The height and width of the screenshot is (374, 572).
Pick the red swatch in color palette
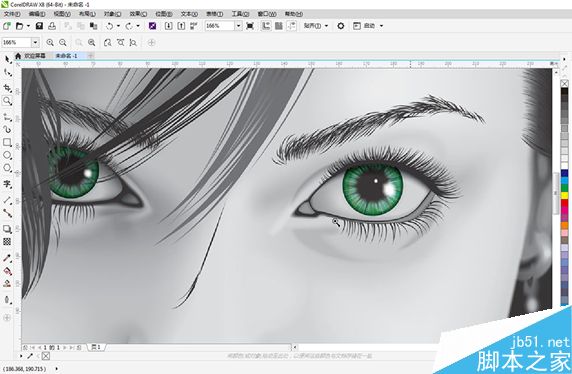coord(564,203)
